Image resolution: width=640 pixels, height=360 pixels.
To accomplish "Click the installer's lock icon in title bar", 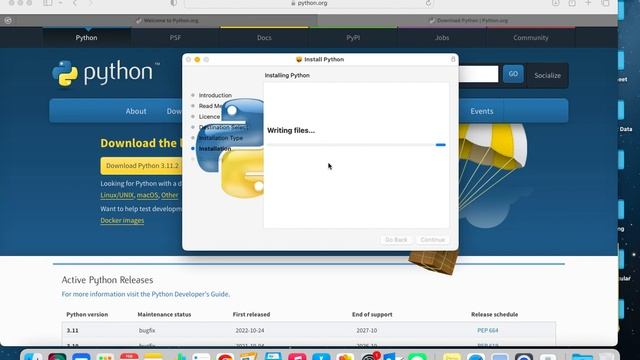I will [453, 59].
